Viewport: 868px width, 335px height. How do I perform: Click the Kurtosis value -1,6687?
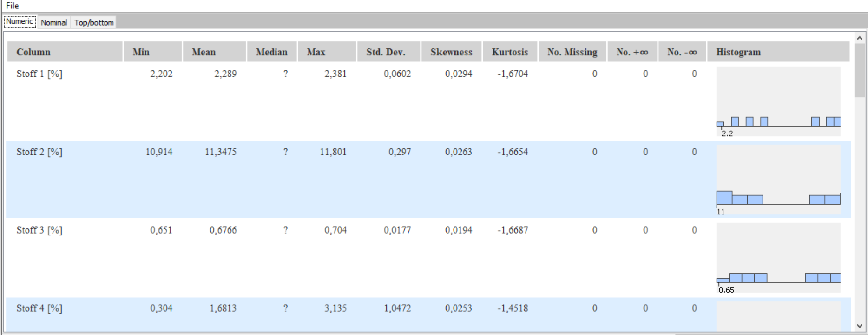513,230
